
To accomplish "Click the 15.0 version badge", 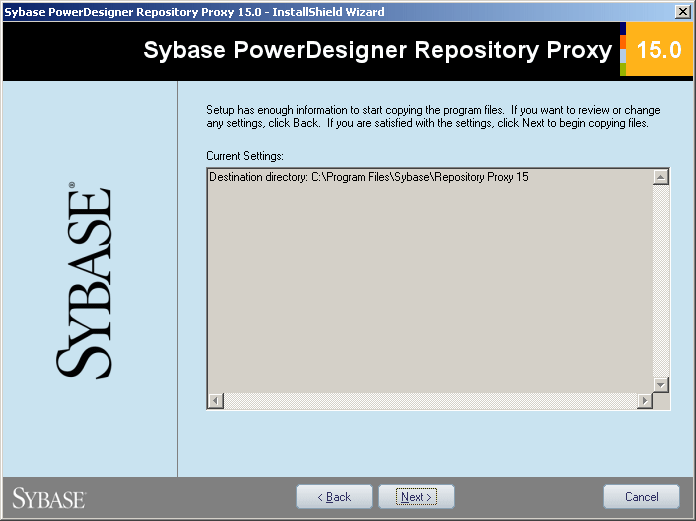I will pos(659,49).
